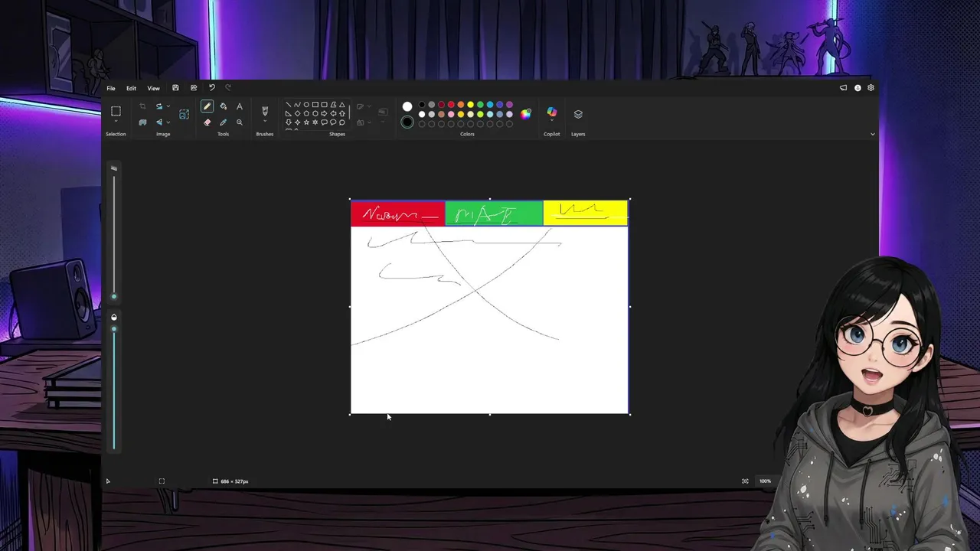Viewport: 980px width, 551px height.
Task: Select the Curve shape
Action: tap(297, 105)
